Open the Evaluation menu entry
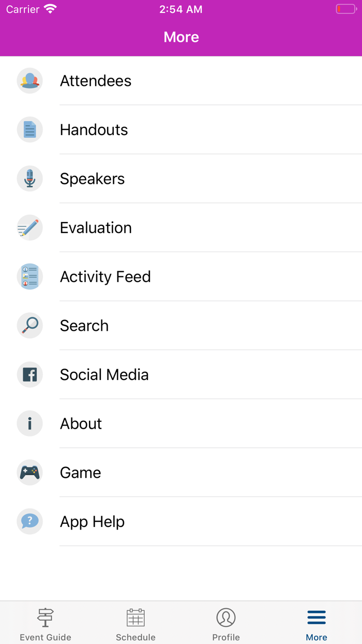The width and height of the screenshot is (362, 644). point(96,228)
